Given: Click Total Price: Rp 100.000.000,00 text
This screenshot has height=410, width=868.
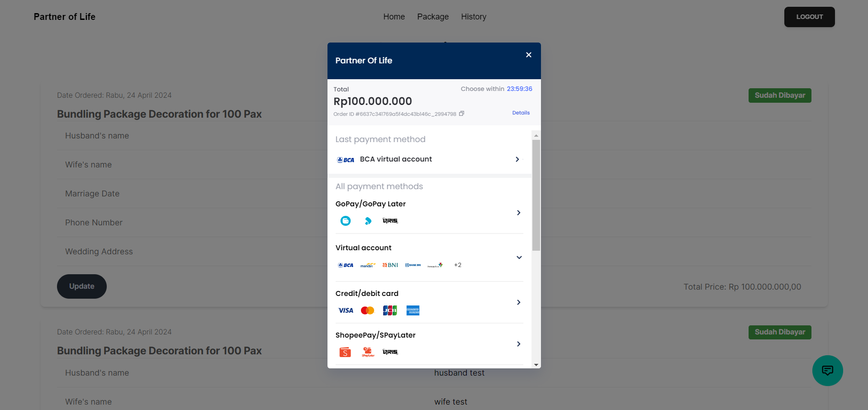Looking at the screenshot, I should (x=742, y=287).
